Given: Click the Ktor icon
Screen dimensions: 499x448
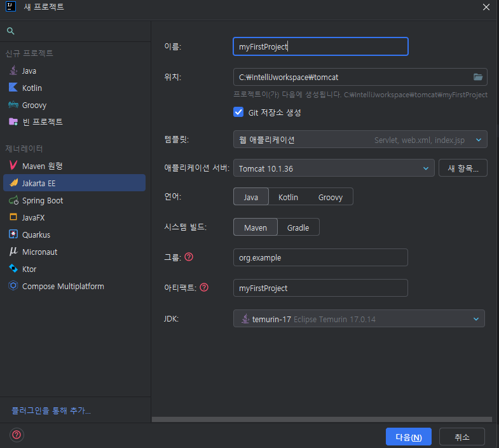Looking at the screenshot, I should tap(13, 269).
